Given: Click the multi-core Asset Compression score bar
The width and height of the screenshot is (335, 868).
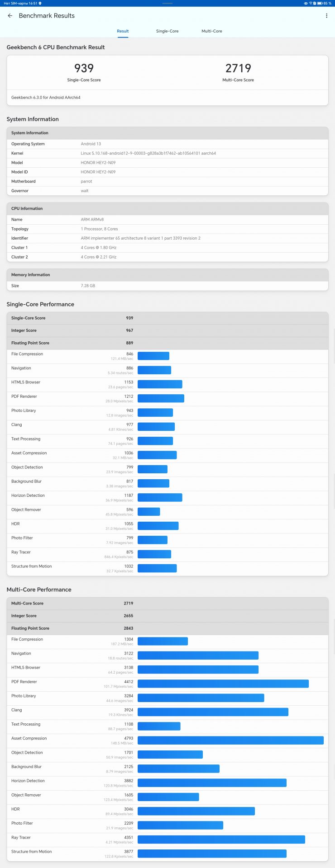Looking at the screenshot, I should pos(230,741).
